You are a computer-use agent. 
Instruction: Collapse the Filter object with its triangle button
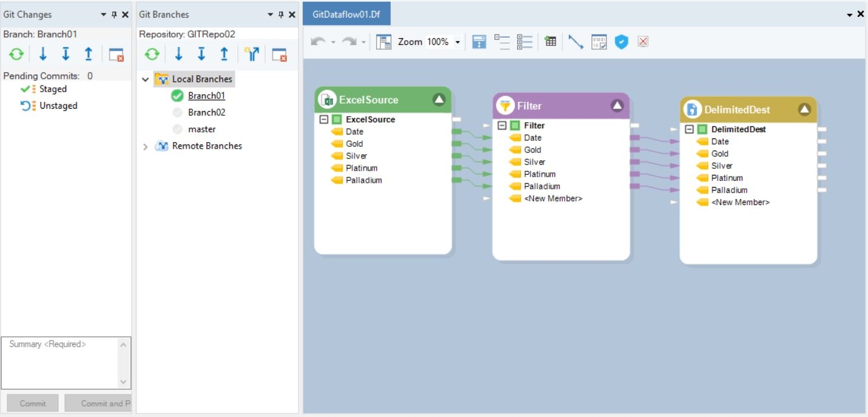pyautogui.click(x=617, y=106)
